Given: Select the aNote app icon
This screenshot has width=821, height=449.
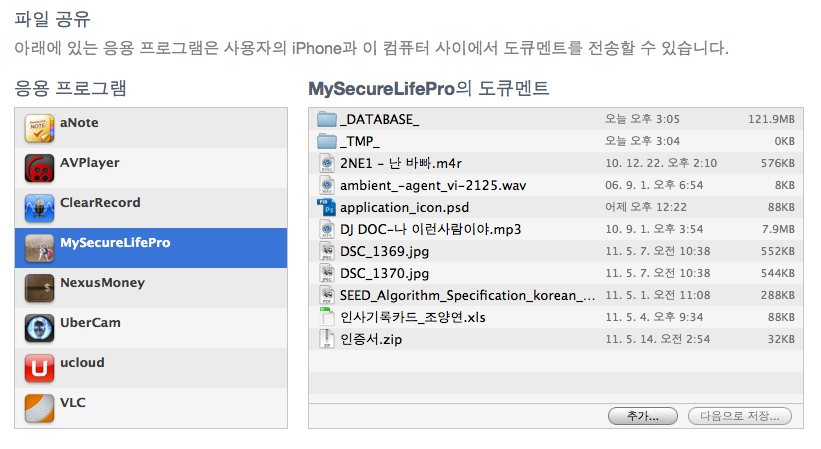Looking at the screenshot, I should [39, 128].
